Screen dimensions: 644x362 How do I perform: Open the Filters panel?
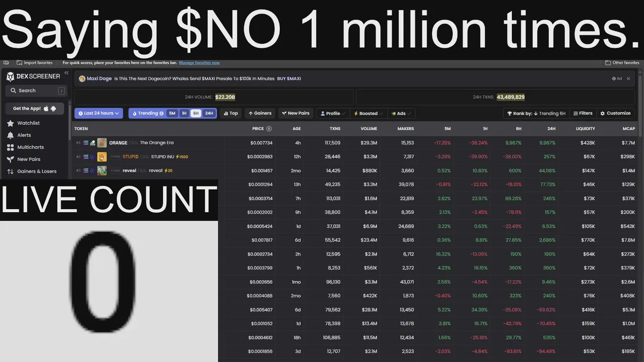pyautogui.click(x=583, y=114)
